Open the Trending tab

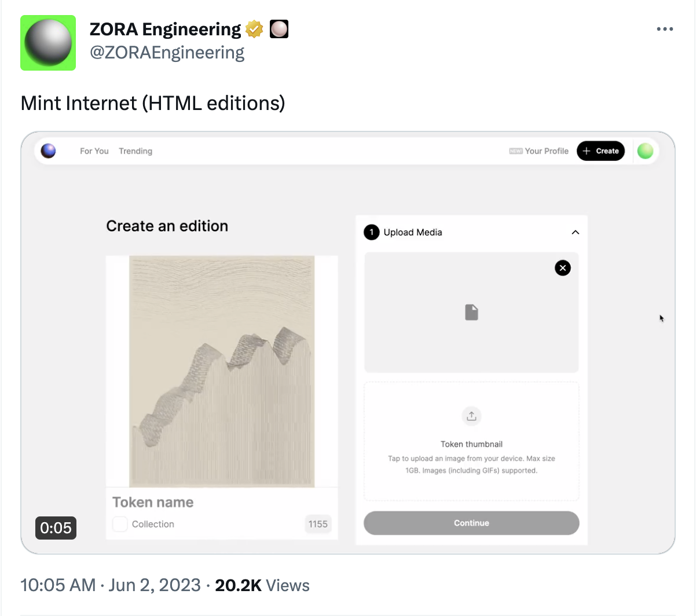[x=135, y=151]
